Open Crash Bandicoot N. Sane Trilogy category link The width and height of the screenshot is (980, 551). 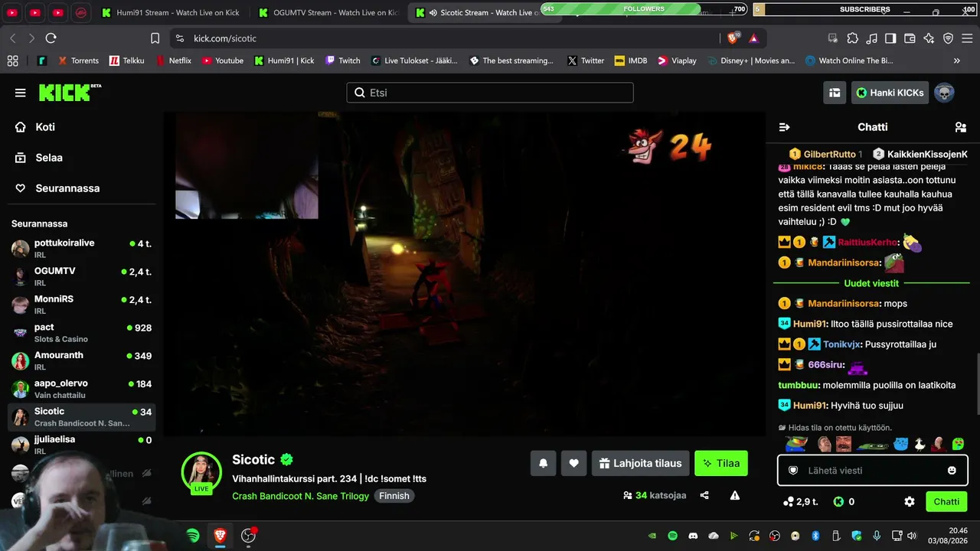point(300,496)
